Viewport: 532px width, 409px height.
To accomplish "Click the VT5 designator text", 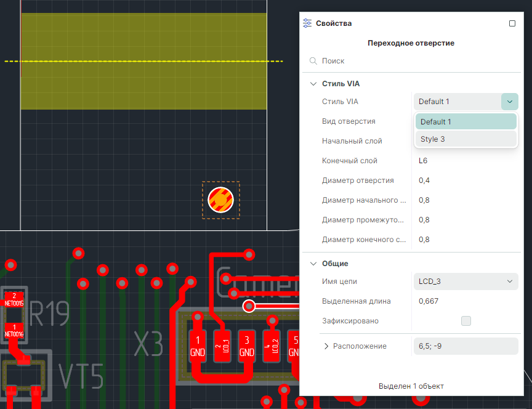I will click(81, 376).
